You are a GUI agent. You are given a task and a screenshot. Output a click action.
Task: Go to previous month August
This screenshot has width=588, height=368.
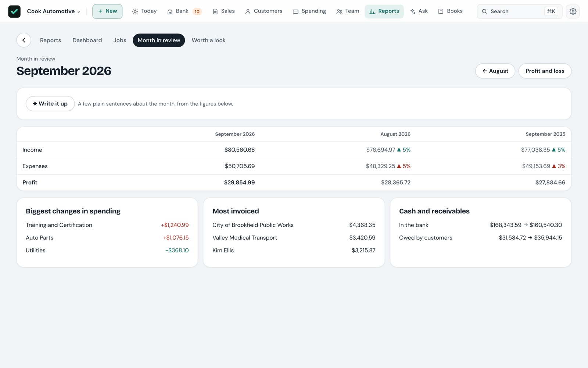(495, 71)
